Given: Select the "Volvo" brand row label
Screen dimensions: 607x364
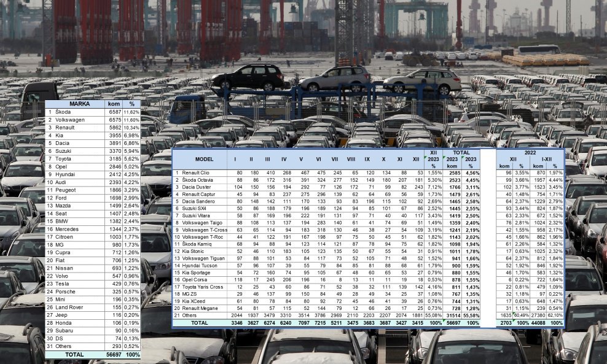Looking at the screenshot, I should pos(62,276).
